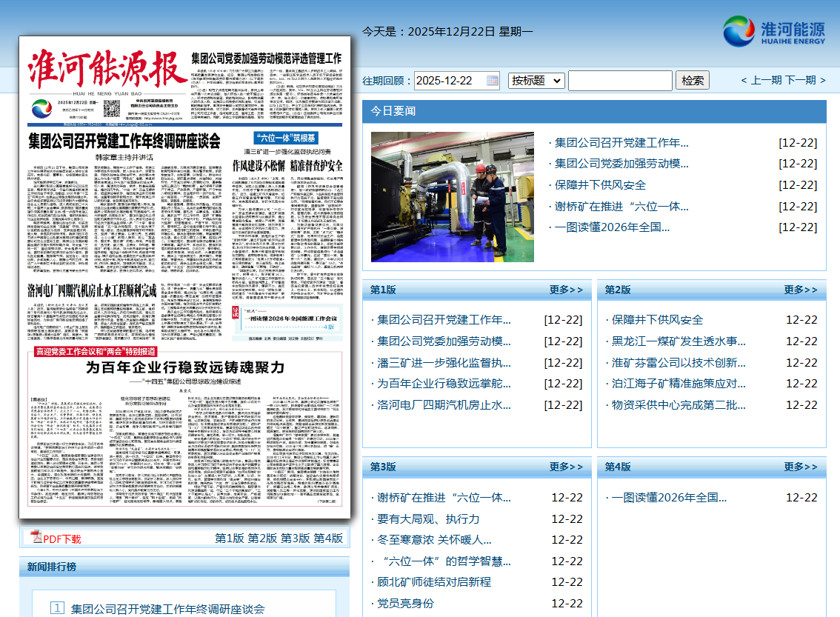840x617 pixels.
Task: Open article 党员亮身份 in 第3版
Action: pyautogui.click(x=405, y=604)
